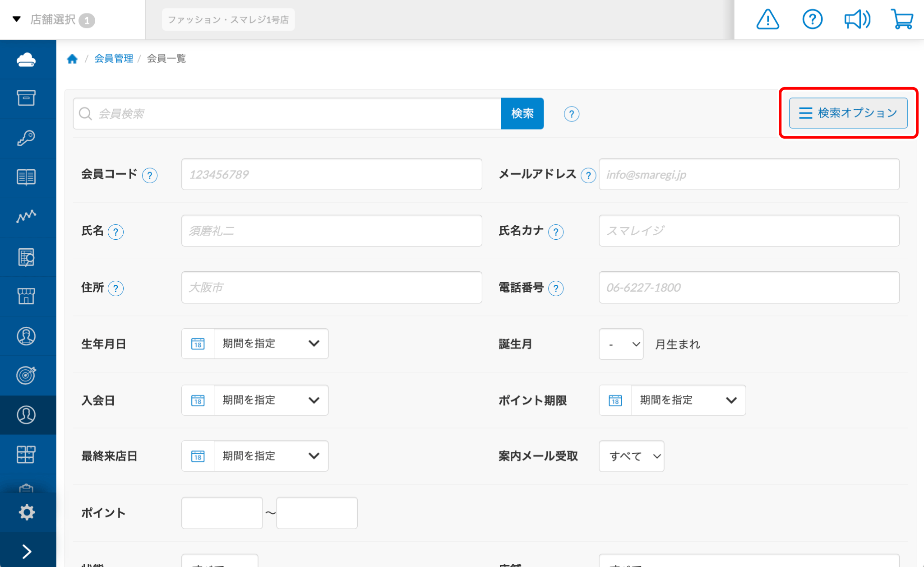Expand sidebar with bottom chevron arrow
Image resolution: width=924 pixels, height=567 pixels.
pos(27,551)
